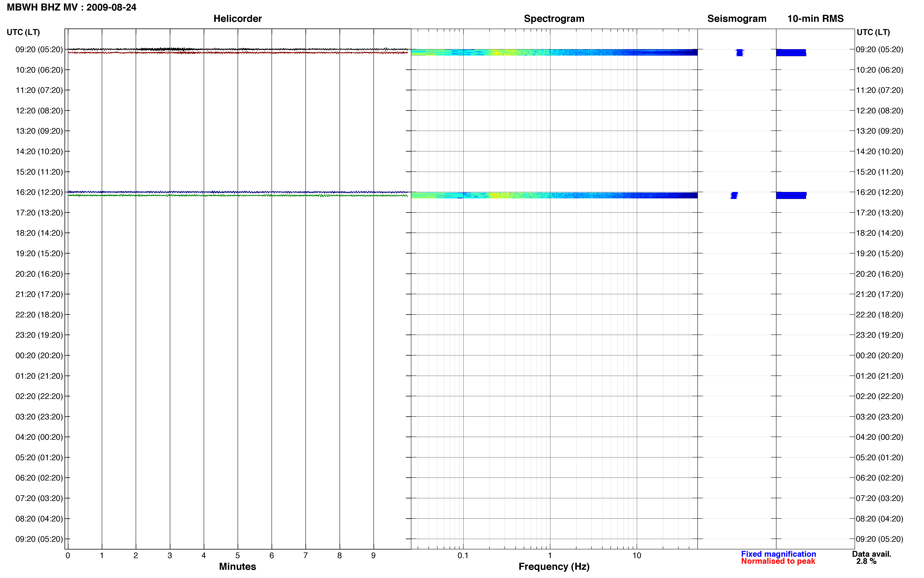Screen dimensions: 924x578
Task: Select the '10-min RMS' panel heading
Action: (815, 18)
